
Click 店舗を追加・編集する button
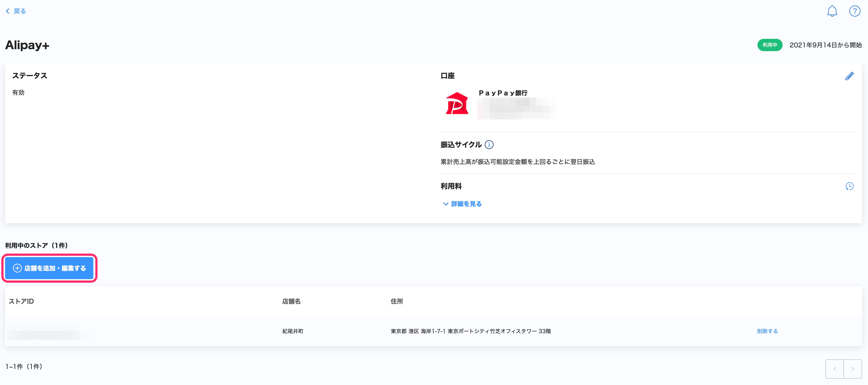pos(49,268)
